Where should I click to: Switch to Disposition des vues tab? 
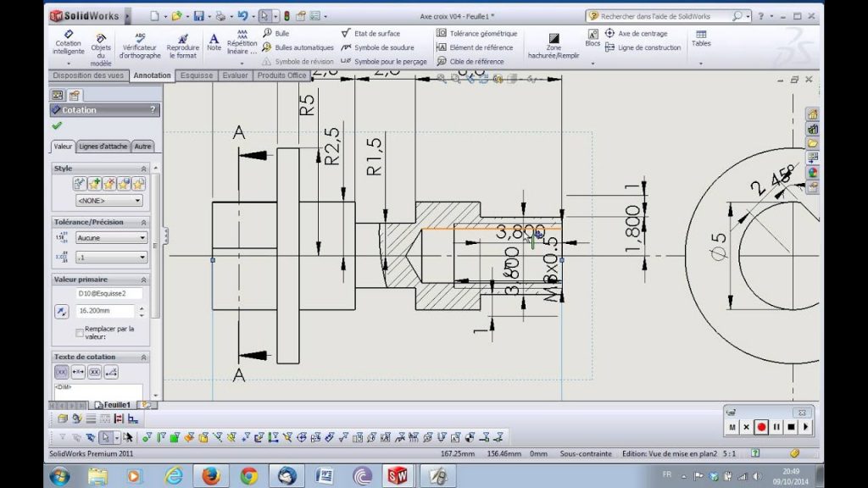click(88, 75)
